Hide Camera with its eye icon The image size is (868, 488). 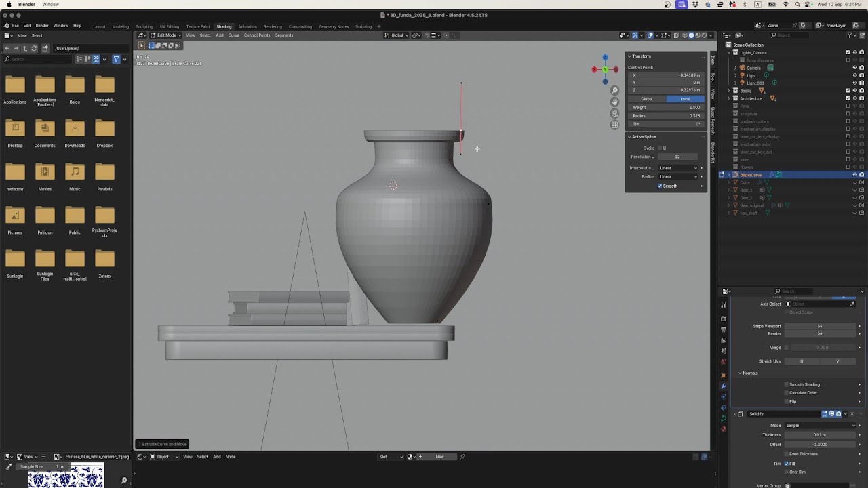[x=854, y=68]
